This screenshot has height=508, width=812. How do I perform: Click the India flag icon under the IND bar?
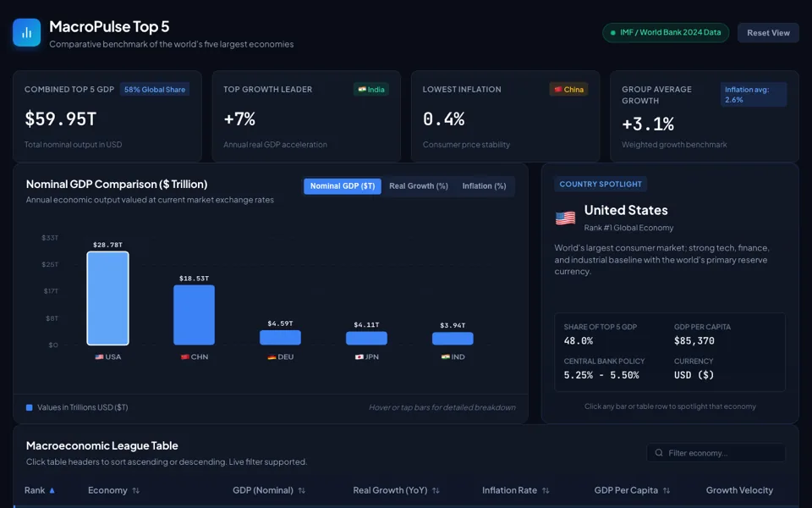[x=446, y=357]
